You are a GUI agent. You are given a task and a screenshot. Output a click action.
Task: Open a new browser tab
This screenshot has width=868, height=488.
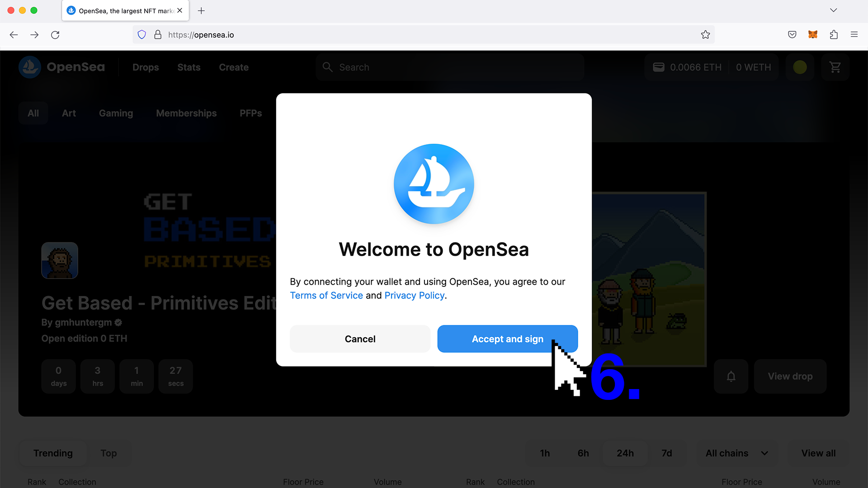pyautogui.click(x=201, y=10)
